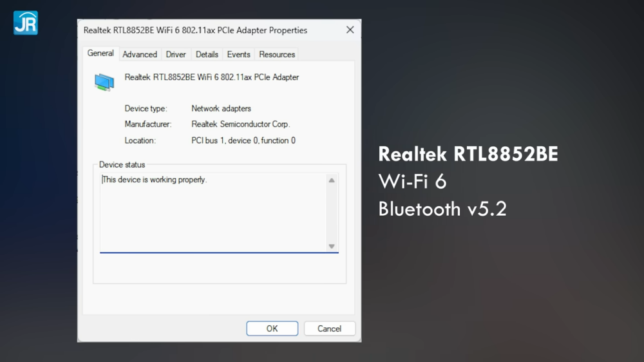This screenshot has width=644, height=362.
Task: Click the adapter name beside the device icon
Action: 212,77
